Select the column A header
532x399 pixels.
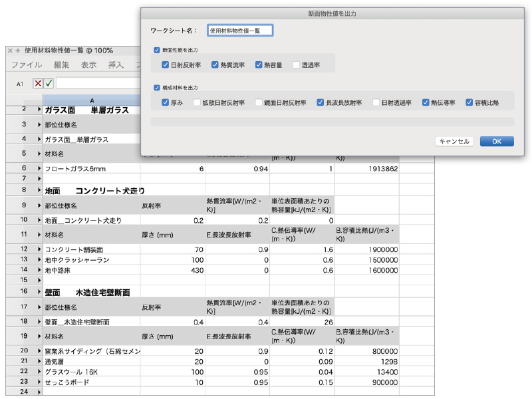click(91, 100)
